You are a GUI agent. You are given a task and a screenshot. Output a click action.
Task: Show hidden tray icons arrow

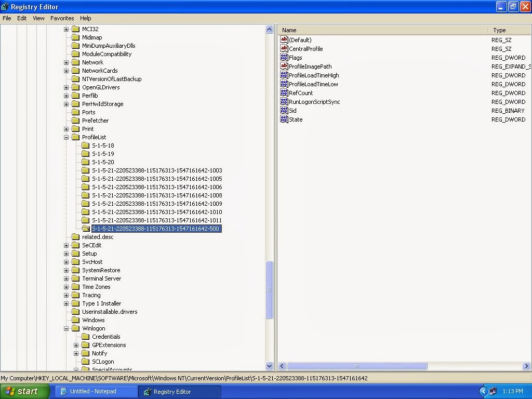point(484,392)
